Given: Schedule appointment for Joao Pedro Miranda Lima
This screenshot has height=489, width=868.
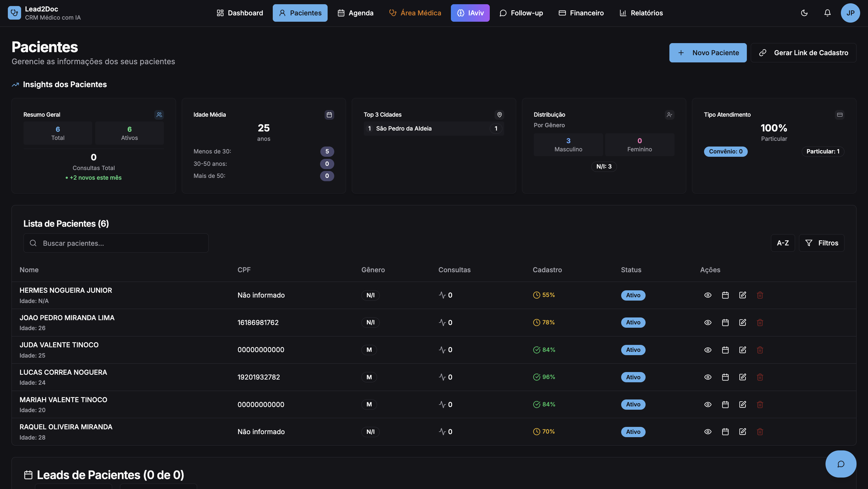Looking at the screenshot, I should (x=725, y=323).
